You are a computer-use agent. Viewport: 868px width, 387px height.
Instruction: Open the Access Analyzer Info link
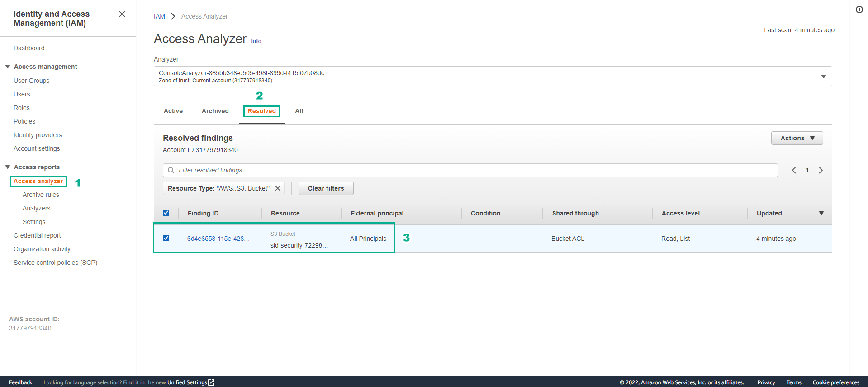point(256,41)
